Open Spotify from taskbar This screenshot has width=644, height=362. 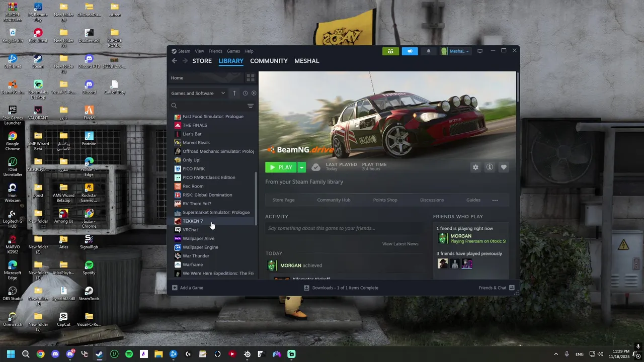pyautogui.click(x=129, y=354)
